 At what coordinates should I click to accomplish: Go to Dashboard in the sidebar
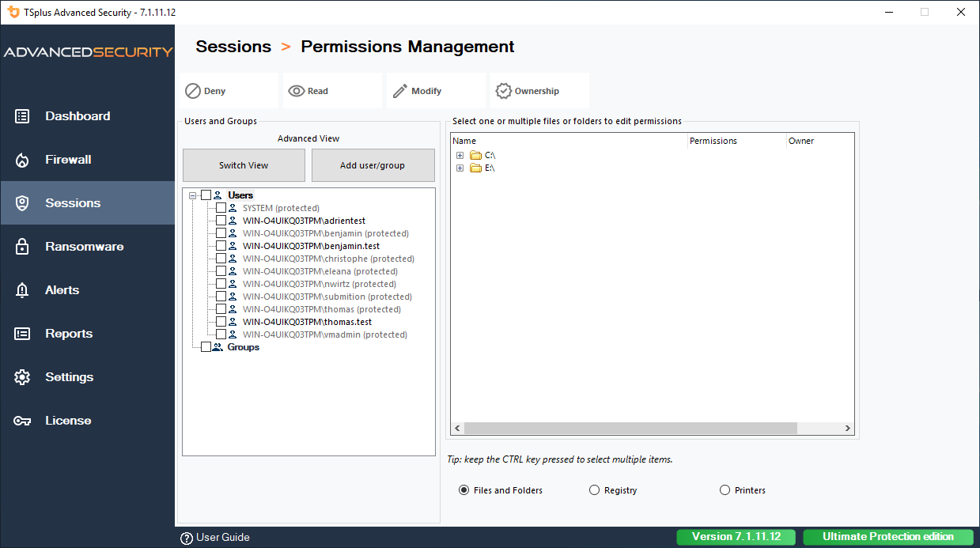(x=77, y=116)
